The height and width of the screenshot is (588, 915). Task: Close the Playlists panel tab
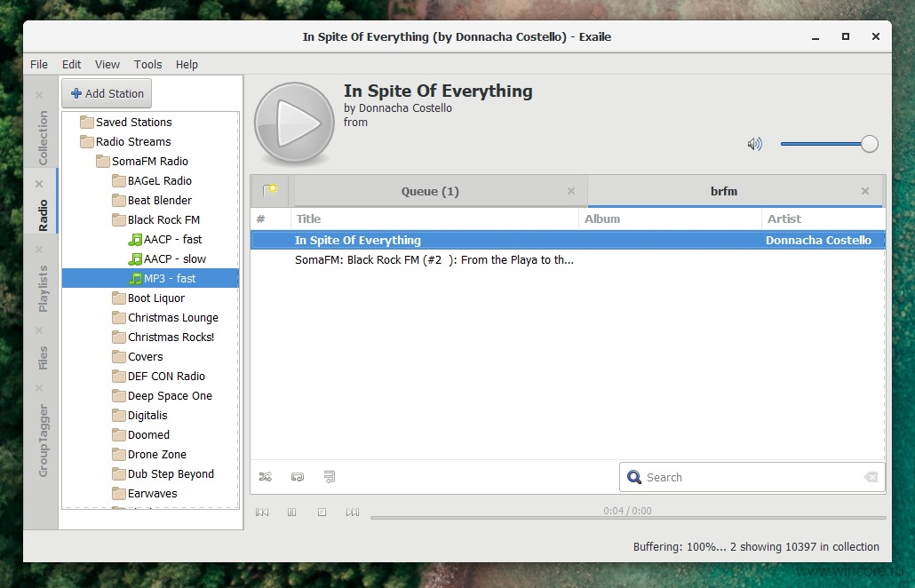(39, 250)
